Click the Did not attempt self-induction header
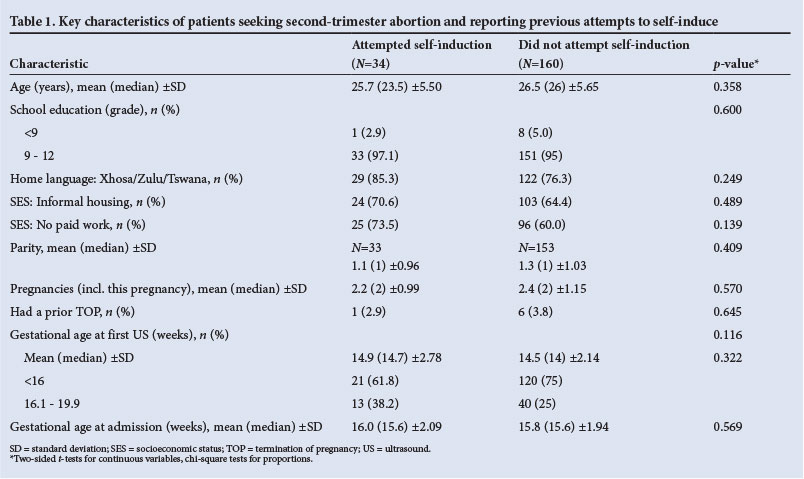The image size is (804, 479). (600, 46)
